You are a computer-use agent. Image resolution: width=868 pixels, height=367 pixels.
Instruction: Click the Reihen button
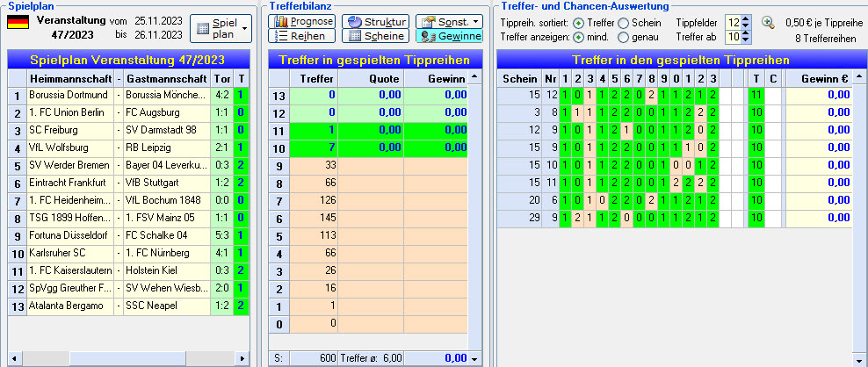(x=302, y=36)
